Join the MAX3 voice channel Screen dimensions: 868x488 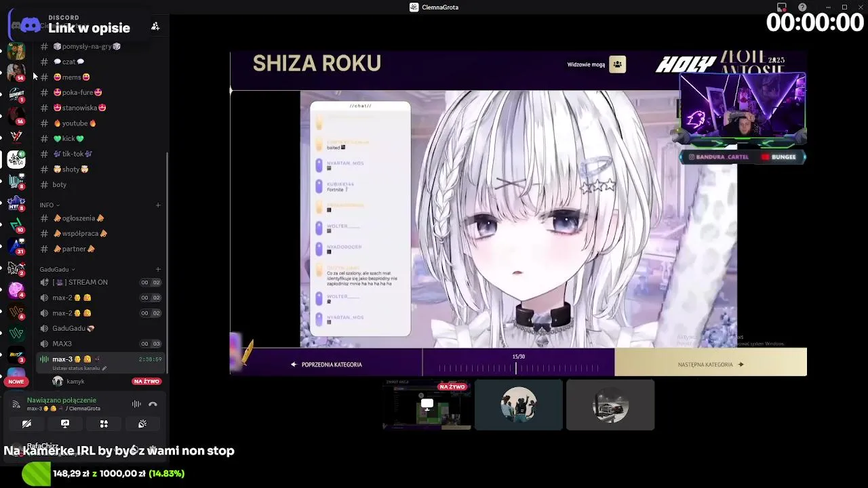(x=100, y=344)
